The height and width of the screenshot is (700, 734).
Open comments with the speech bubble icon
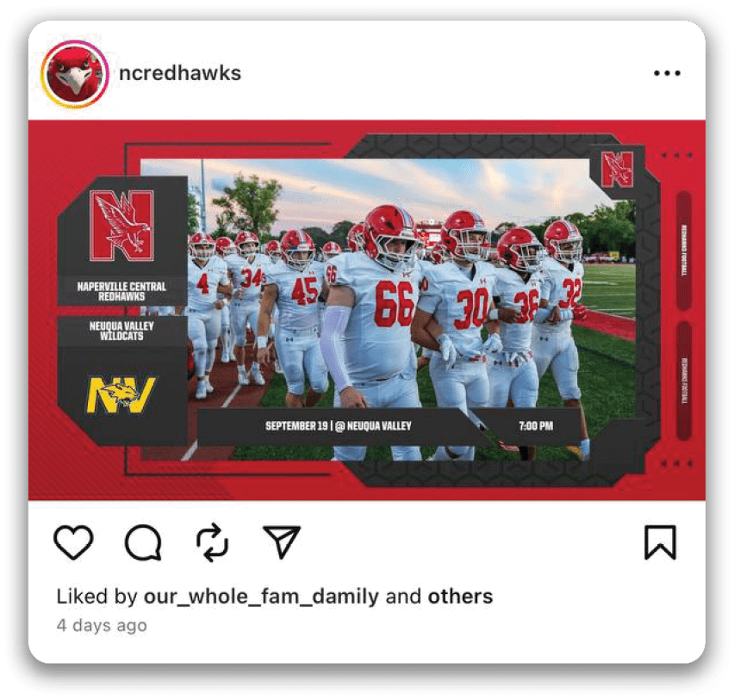point(143,542)
